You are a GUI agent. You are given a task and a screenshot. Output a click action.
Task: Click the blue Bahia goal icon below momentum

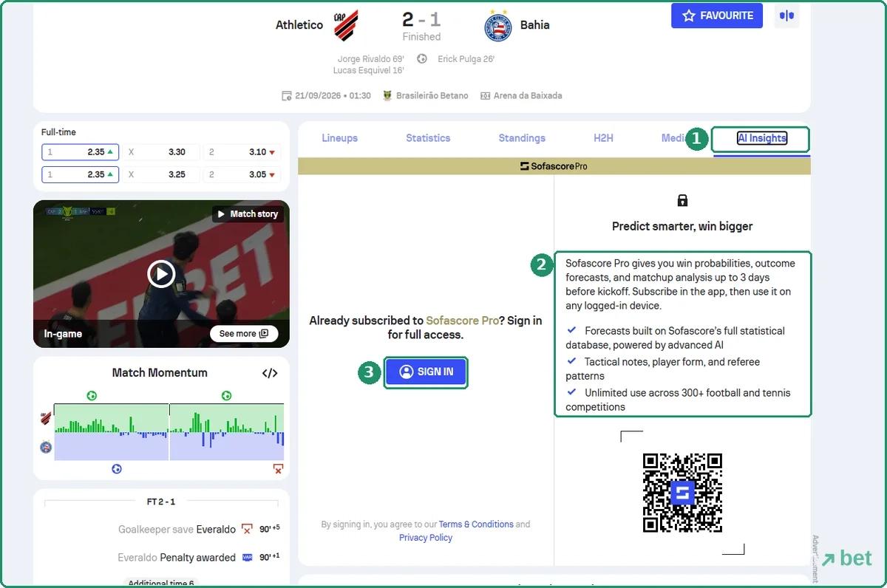116,468
